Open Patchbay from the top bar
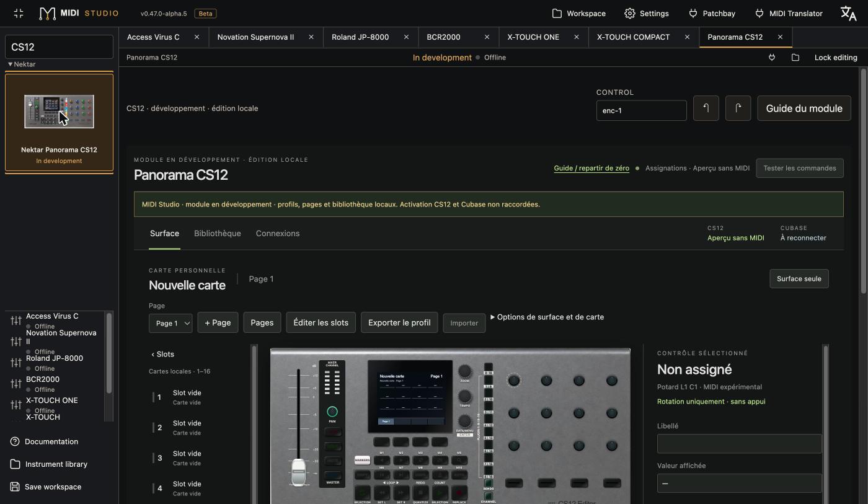 click(712, 13)
